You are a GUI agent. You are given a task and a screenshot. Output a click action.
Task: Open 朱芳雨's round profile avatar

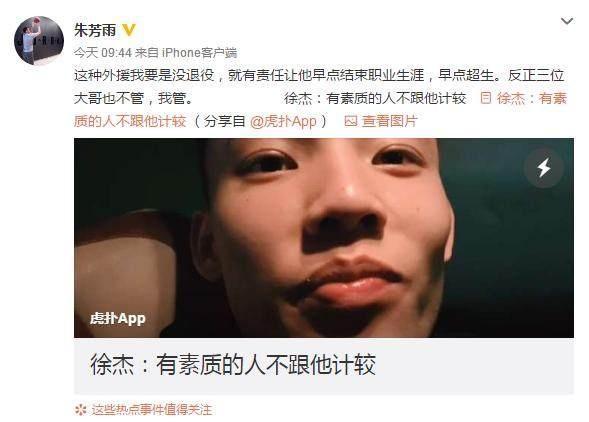(39, 40)
